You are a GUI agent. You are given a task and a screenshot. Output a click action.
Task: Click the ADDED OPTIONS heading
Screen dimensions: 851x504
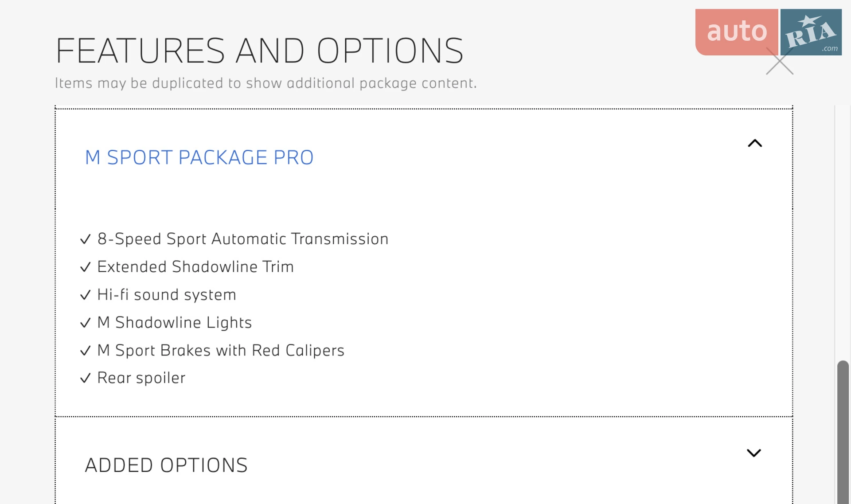(x=166, y=465)
